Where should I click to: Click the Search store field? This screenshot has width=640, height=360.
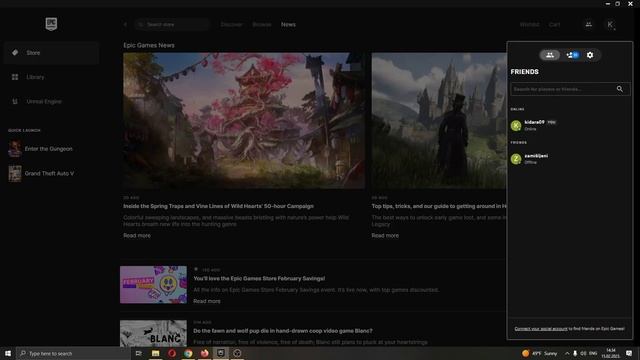[172, 24]
